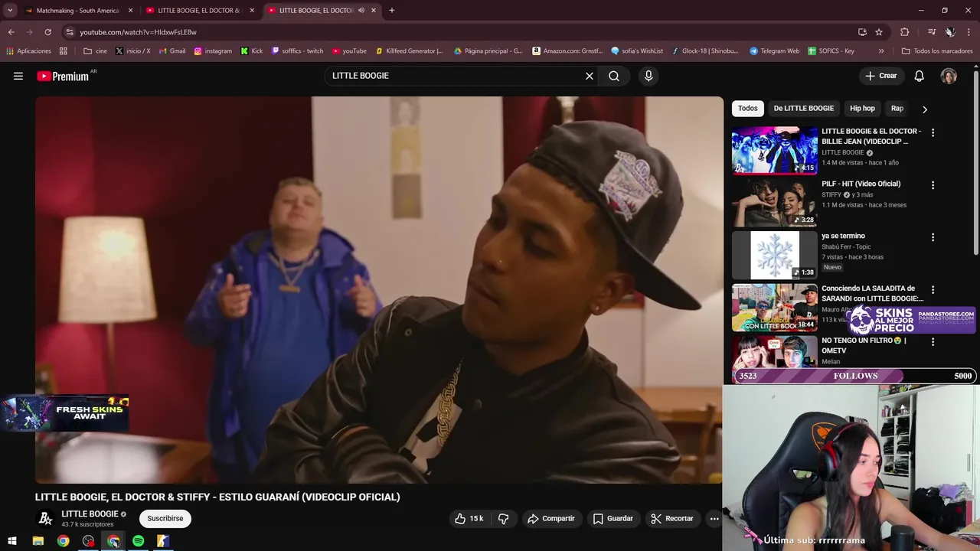
Task: Show more filter chips with right arrow
Action: 924,109
